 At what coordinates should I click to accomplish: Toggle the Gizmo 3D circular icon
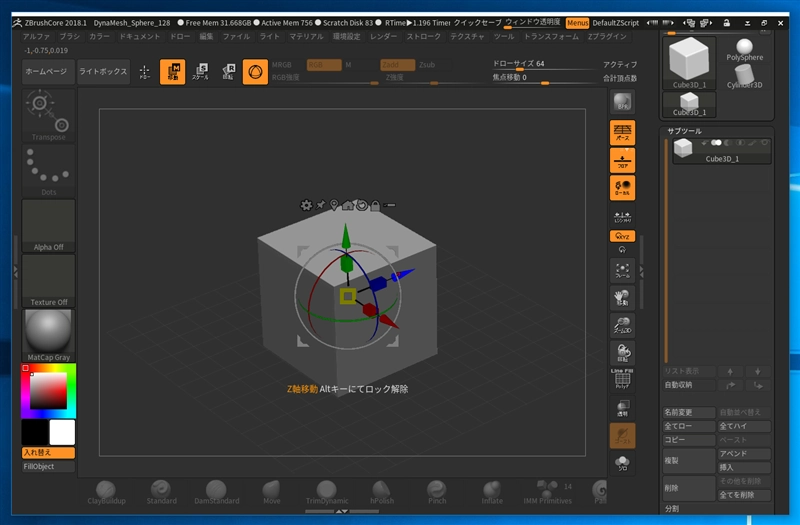coord(255,72)
